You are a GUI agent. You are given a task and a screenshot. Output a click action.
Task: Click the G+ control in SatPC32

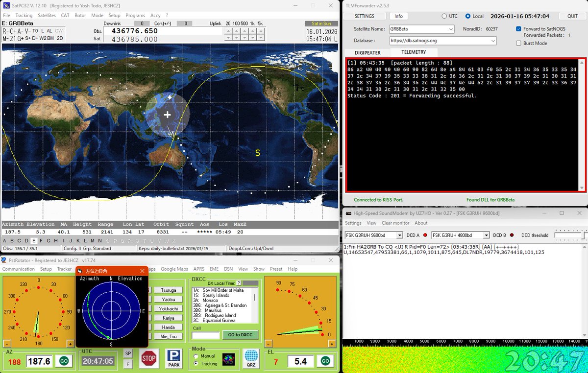tap(21, 38)
